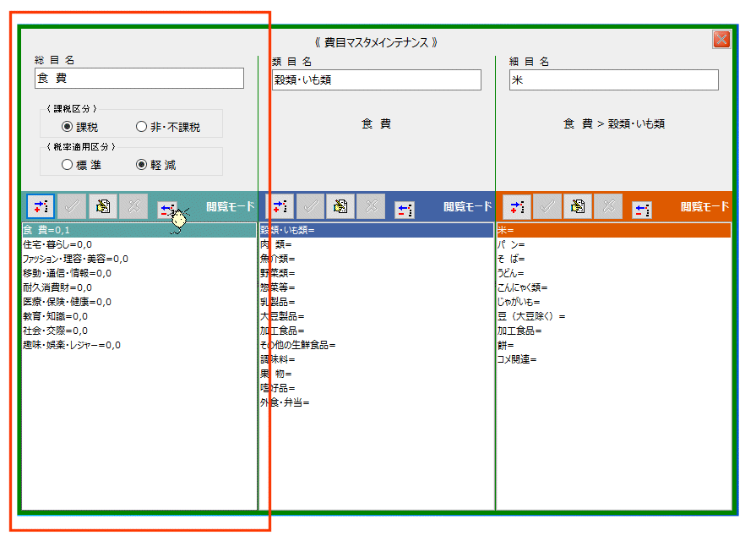The height and width of the screenshot is (536, 756).
Task: Click the add-item plus icon in orange toolbar
Action: 517,206
